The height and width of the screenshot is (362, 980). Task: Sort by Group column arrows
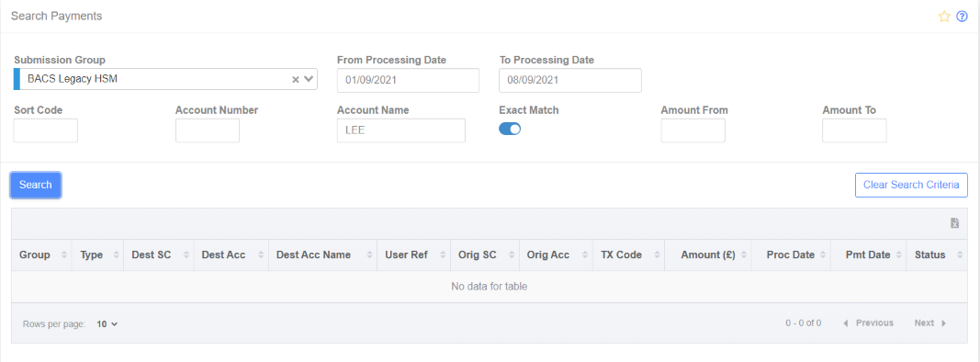(x=63, y=255)
